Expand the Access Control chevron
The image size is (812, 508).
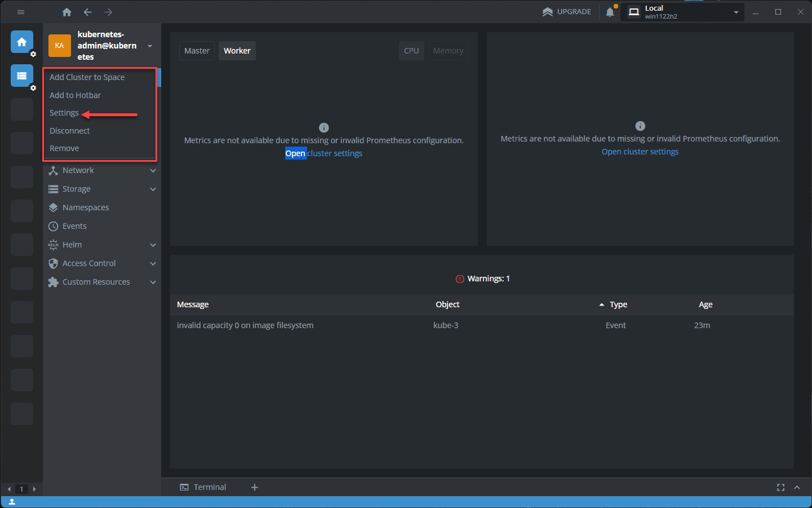153,263
